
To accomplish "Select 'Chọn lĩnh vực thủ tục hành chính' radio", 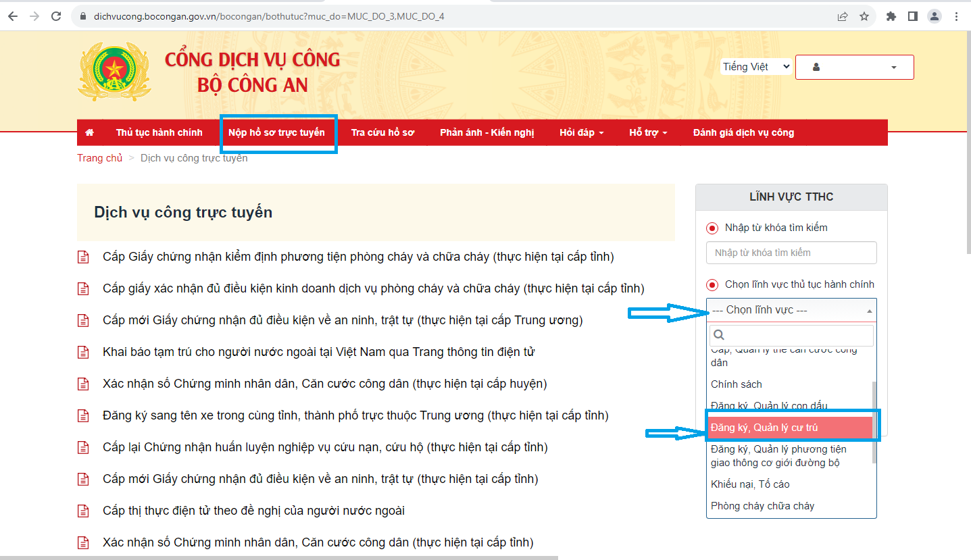I will (712, 285).
